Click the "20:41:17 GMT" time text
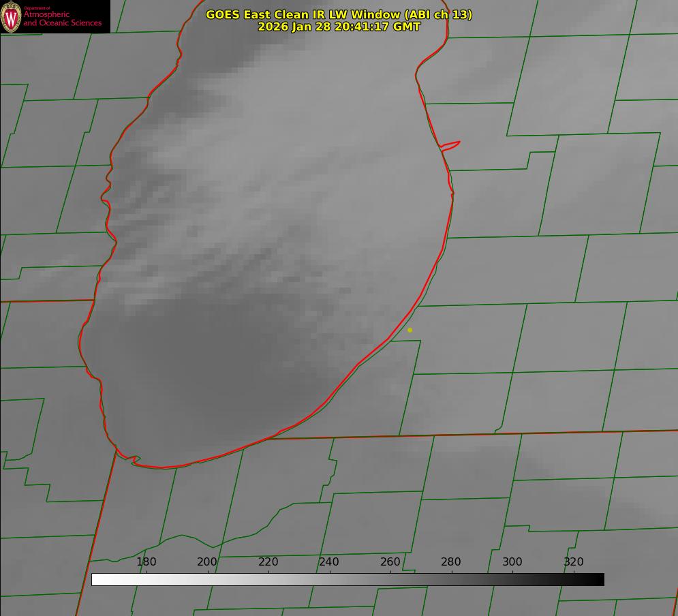Viewport: 678px width, 616px height. coord(377,27)
